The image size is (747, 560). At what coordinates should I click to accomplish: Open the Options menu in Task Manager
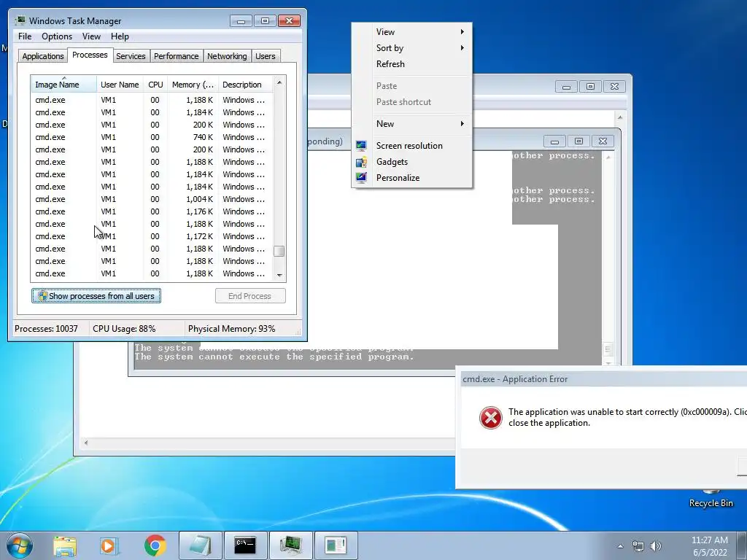pos(57,36)
